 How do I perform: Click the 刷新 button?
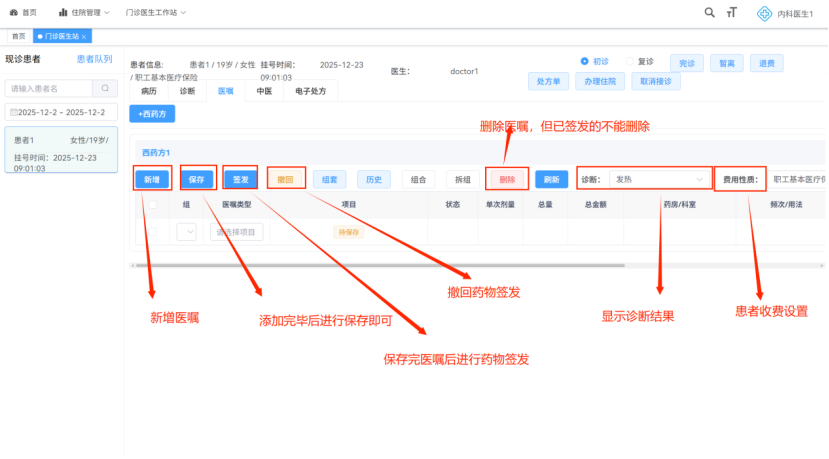tap(551, 179)
